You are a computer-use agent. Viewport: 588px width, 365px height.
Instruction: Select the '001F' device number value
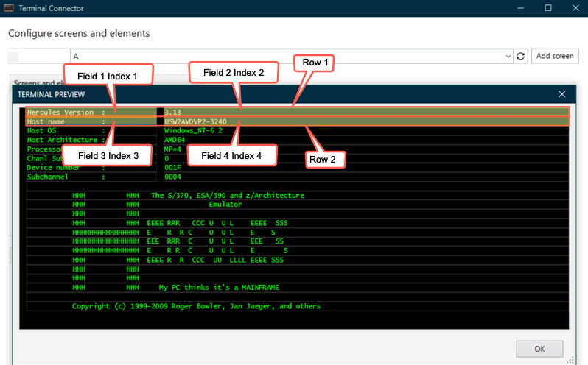pyautogui.click(x=366, y=167)
